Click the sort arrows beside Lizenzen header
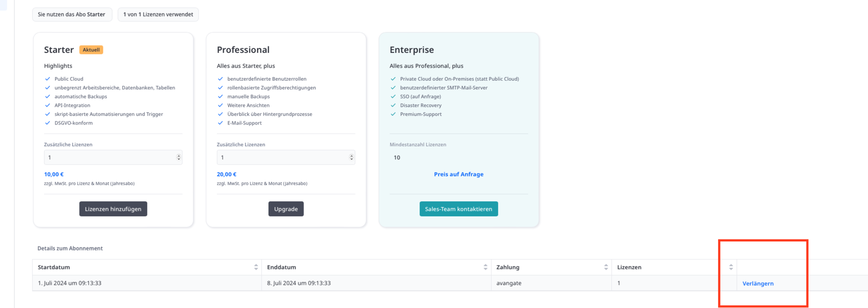 click(x=731, y=267)
